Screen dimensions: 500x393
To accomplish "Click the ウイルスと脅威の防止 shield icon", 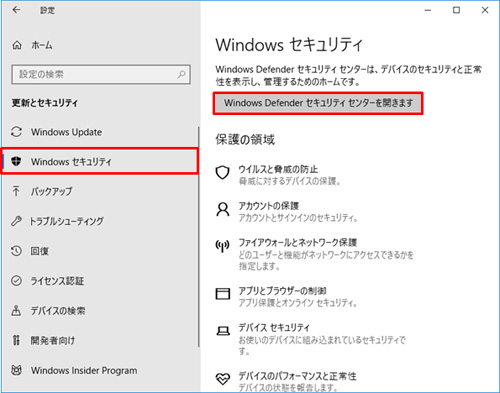I will click(223, 173).
